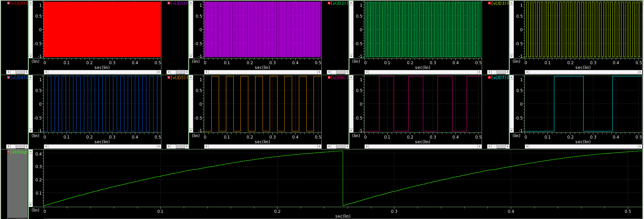Image resolution: width=644 pixels, height=219 pixels.
Task: Select the green v(/Vout) signal label
Action: pos(19,152)
